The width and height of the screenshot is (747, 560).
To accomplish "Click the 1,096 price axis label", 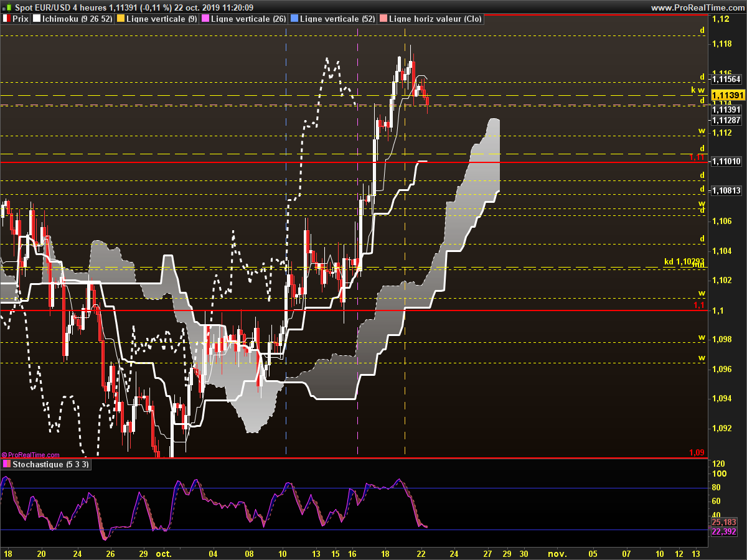I will [722, 369].
